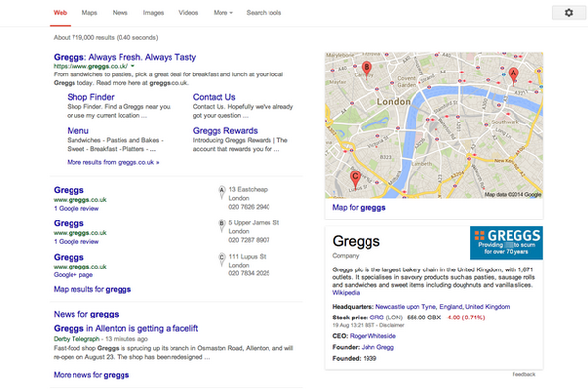Screen dimensions: 588x391
Task: Click the Derby Telegraph source text
Action: pyautogui.click(x=76, y=339)
